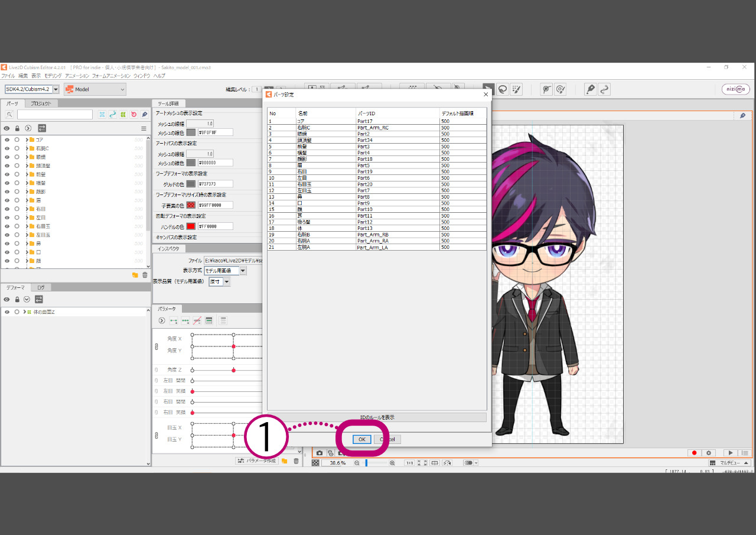756x535 pixels.
Task: Open the 表示品質 quality dropdown
Action: tap(226, 282)
